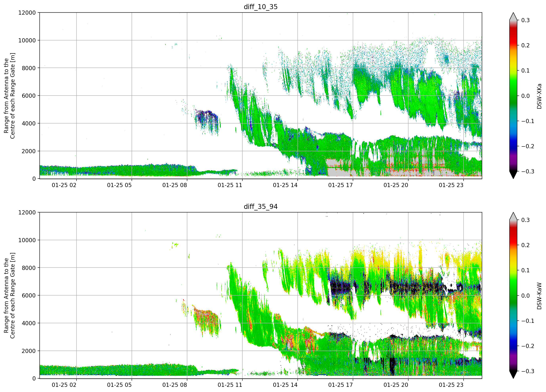Click the 0.0 tick on DSW-KaW colorbar

tap(525, 296)
